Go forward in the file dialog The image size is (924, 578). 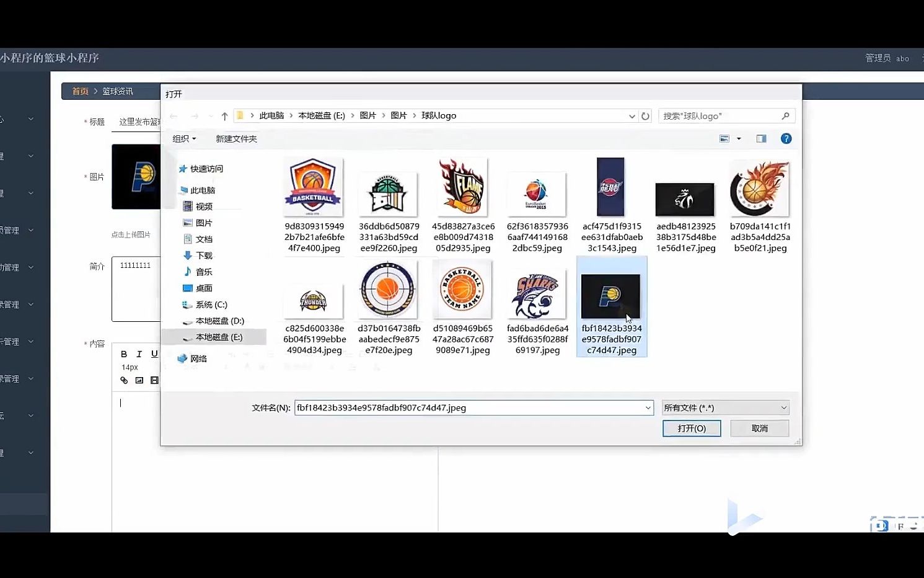[x=195, y=116]
